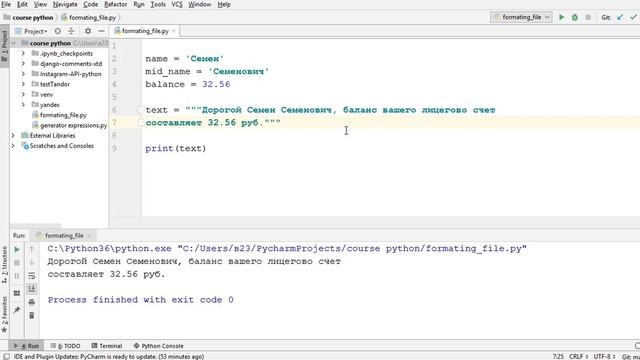Open the Navigate menu
This screenshot has height=360, width=640.
tap(65, 4)
